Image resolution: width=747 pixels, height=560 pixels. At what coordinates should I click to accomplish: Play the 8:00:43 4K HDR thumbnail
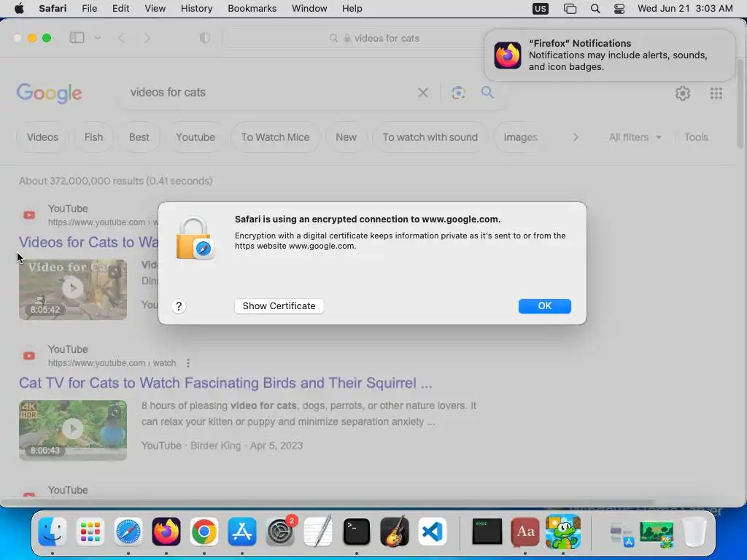tap(73, 430)
